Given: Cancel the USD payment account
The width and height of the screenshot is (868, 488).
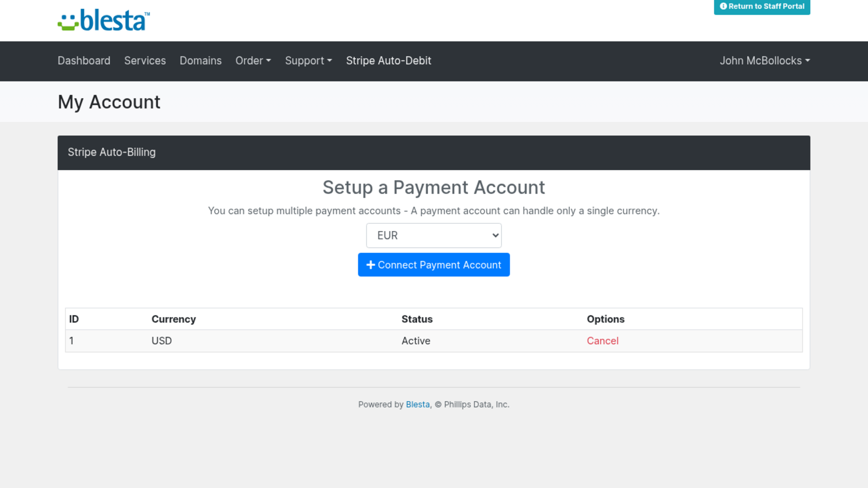Looking at the screenshot, I should coord(602,341).
